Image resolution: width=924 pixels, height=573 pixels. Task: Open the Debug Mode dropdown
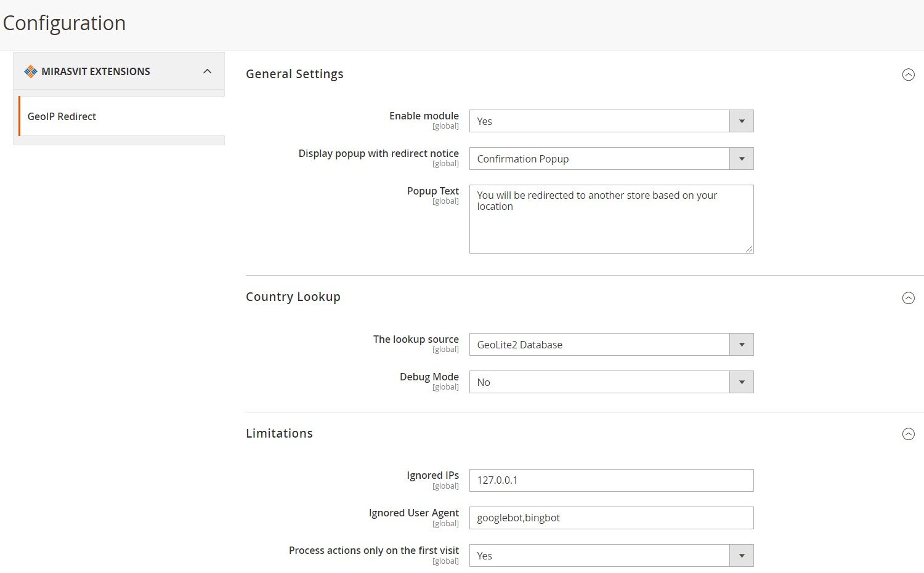[x=611, y=382]
